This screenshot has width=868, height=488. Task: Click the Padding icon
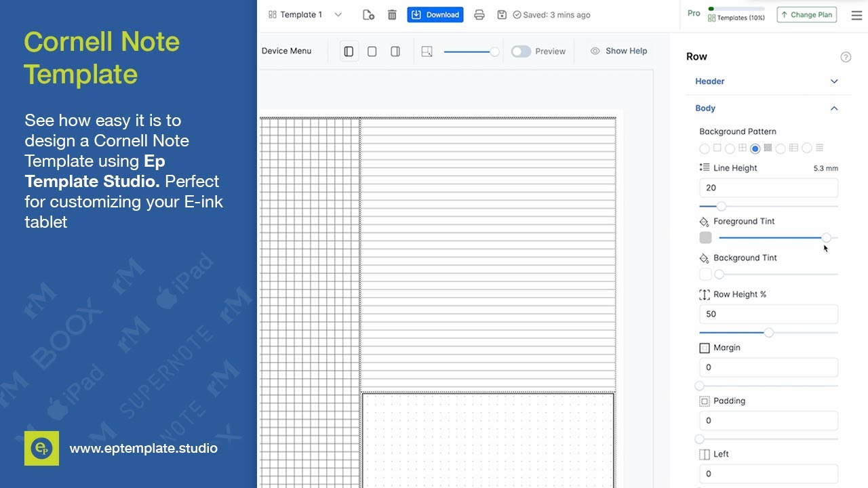point(705,401)
